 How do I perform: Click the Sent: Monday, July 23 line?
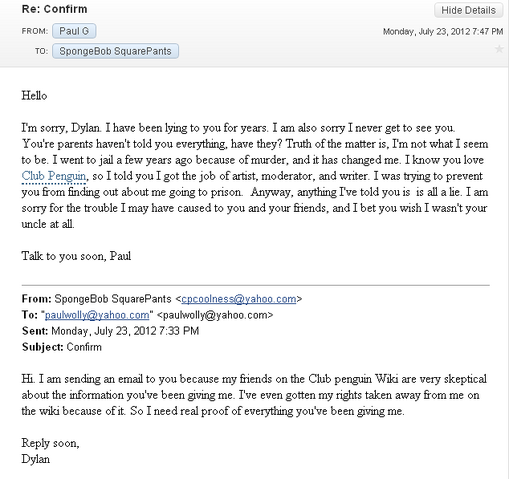pos(110,331)
